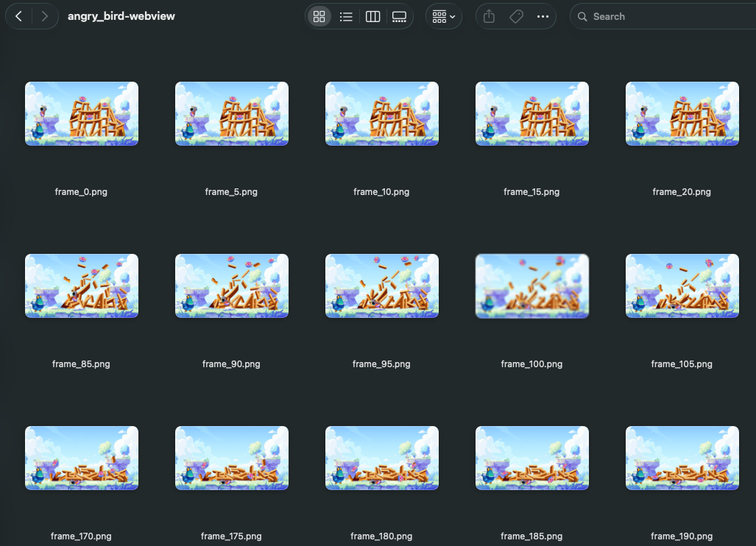Toggle grid view selection state
The width and height of the screenshot is (756, 546).
tap(319, 15)
